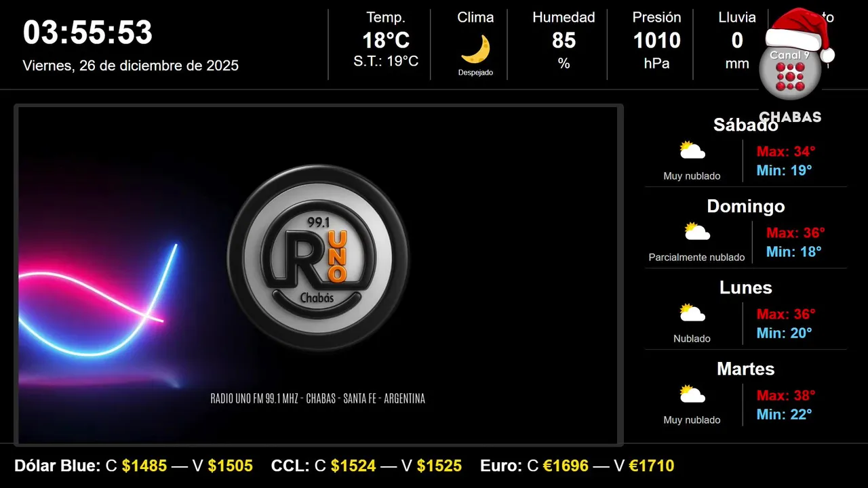The height and width of the screenshot is (488, 868).
Task: Click Sábado's cloudy weather icon
Action: pyautogui.click(x=692, y=150)
